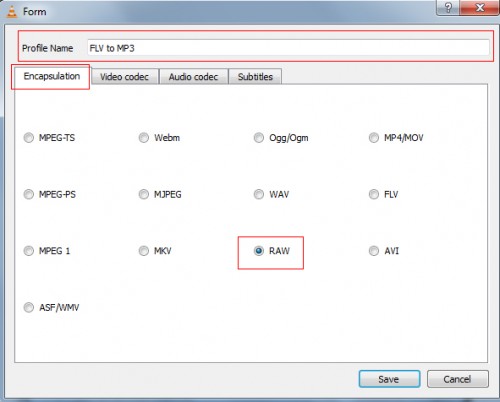Open the Audio codec tab

pyautogui.click(x=193, y=77)
